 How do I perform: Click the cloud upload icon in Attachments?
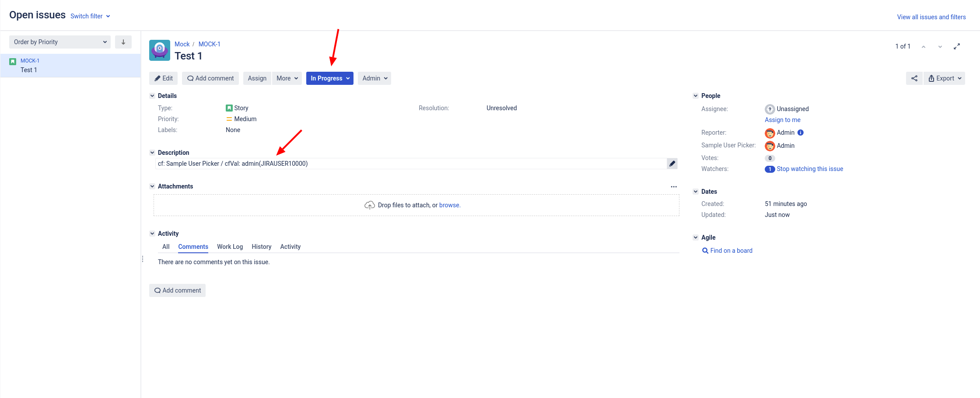(x=370, y=204)
